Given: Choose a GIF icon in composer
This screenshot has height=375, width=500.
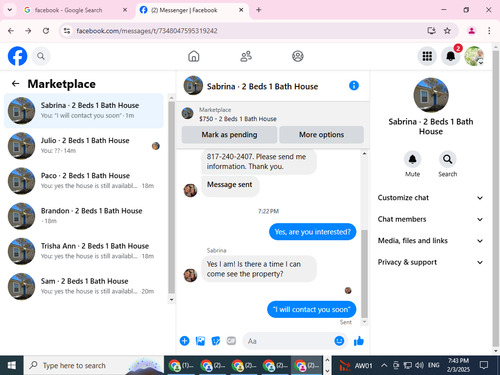Looking at the screenshot, I should pyautogui.click(x=231, y=341).
